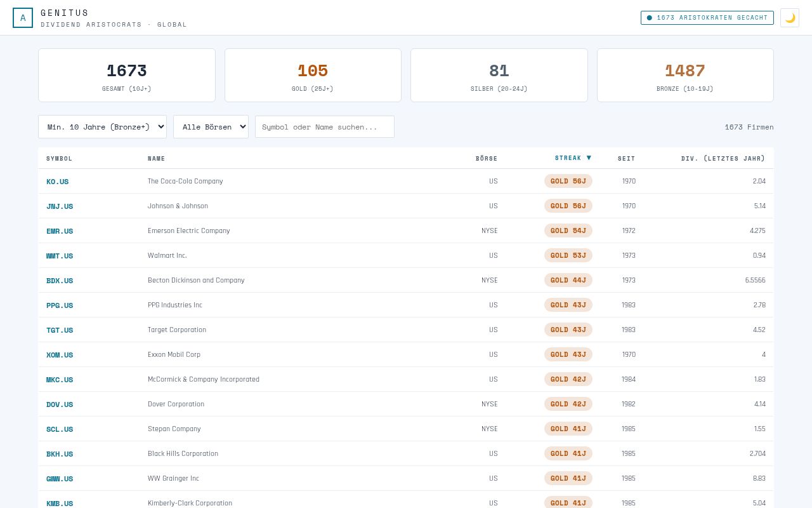Open the EMR.US symbol link
This screenshot has height=508, width=812.
[x=60, y=231]
